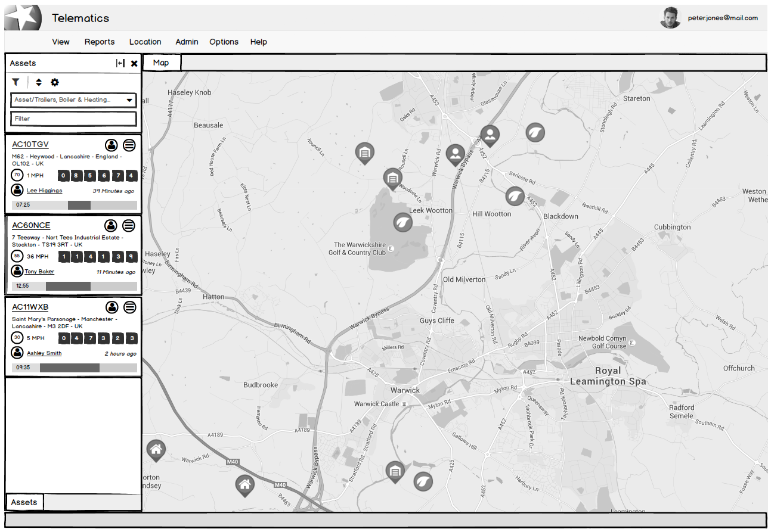Open driver Lee Higgings link
The width and height of the screenshot is (768, 532).
tap(44, 191)
